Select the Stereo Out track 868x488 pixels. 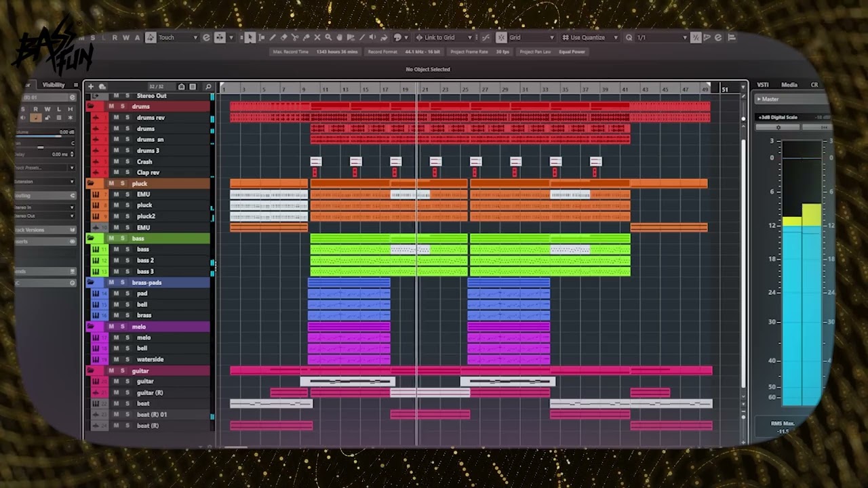[151, 96]
